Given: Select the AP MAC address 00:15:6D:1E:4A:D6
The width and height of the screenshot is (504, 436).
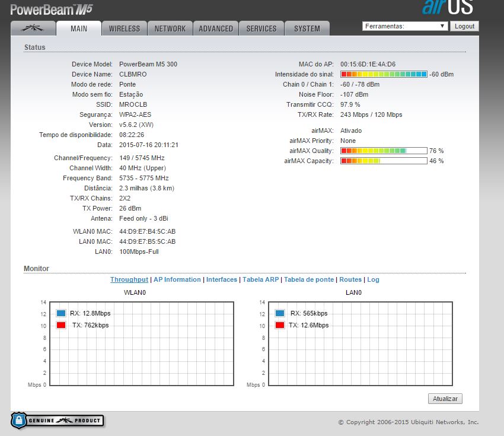Looking at the screenshot, I should click(x=368, y=64).
